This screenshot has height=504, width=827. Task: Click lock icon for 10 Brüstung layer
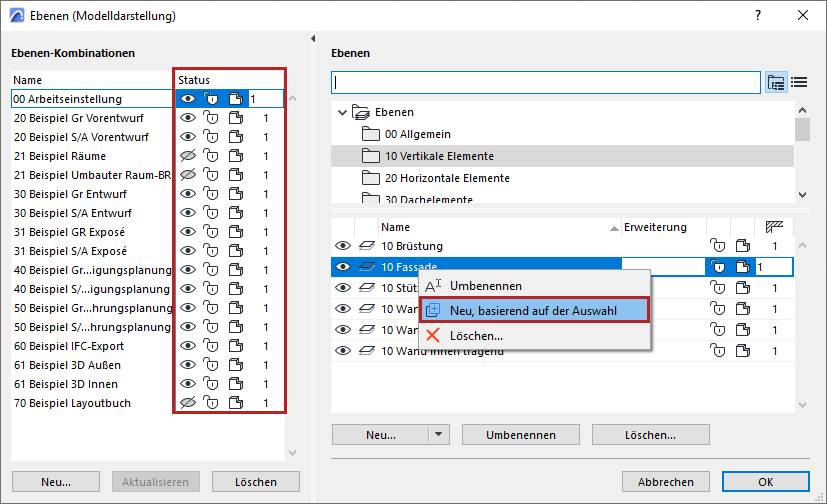coord(717,246)
